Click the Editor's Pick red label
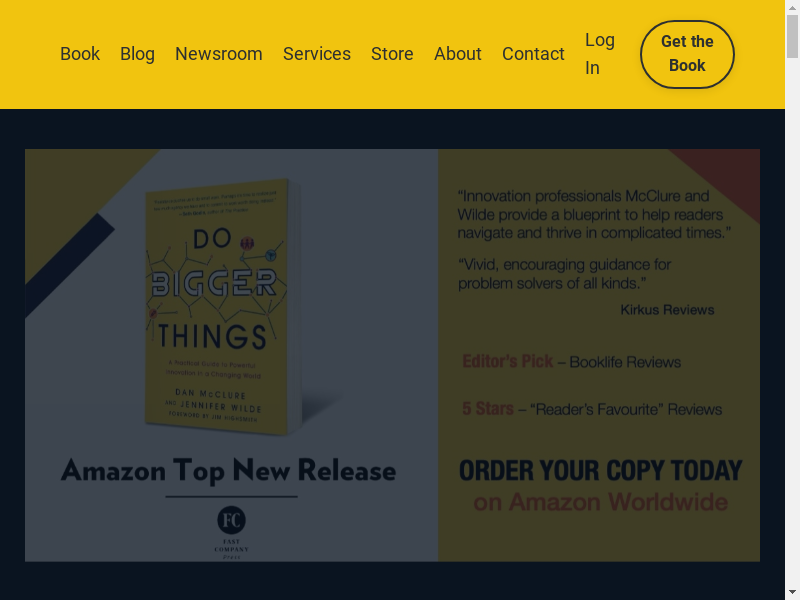800x600 pixels. [508, 361]
